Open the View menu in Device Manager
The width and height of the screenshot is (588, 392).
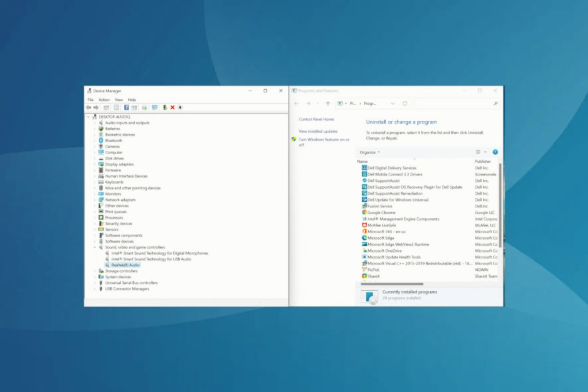(119, 100)
